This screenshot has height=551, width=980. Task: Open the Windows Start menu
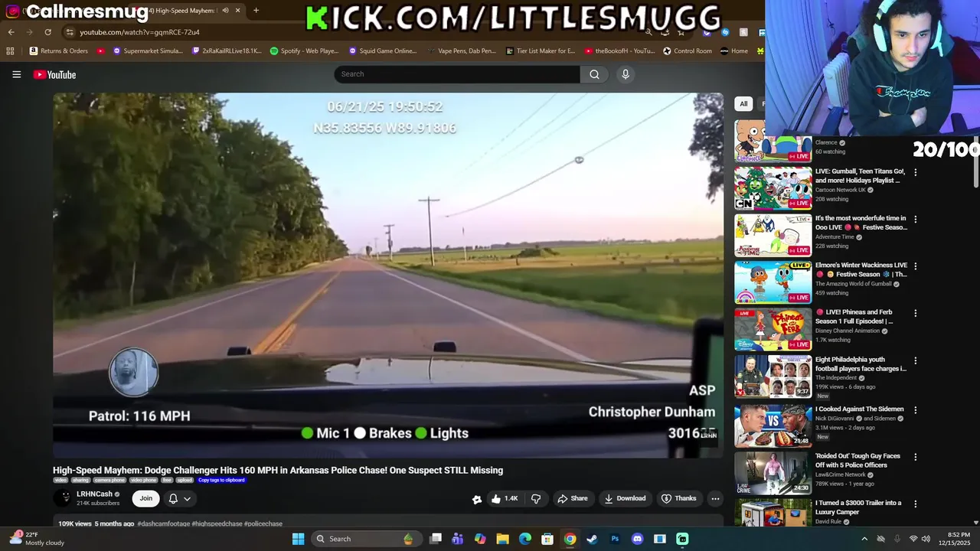click(298, 539)
